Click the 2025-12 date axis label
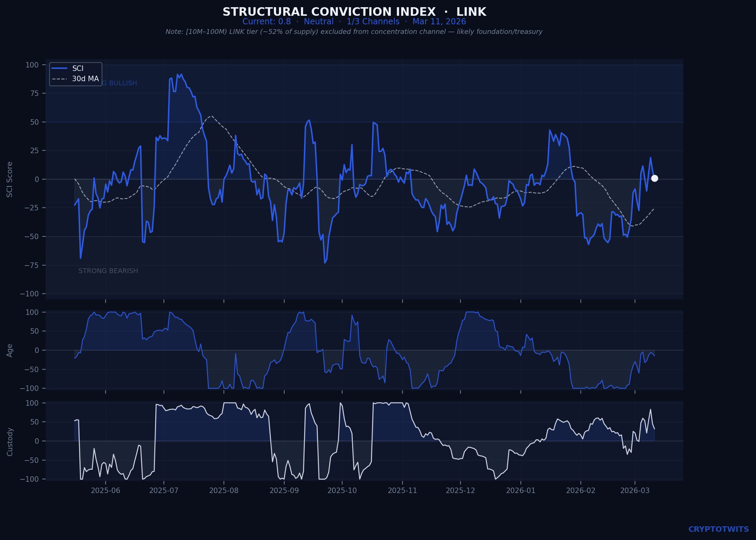Viewport: 756px width, 540px height. click(x=460, y=491)
